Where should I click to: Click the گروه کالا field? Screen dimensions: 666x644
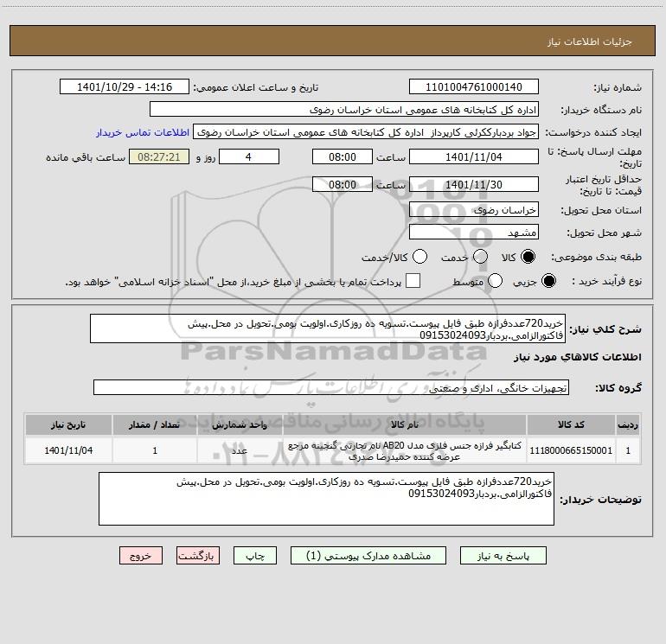[x=331, y=387]
